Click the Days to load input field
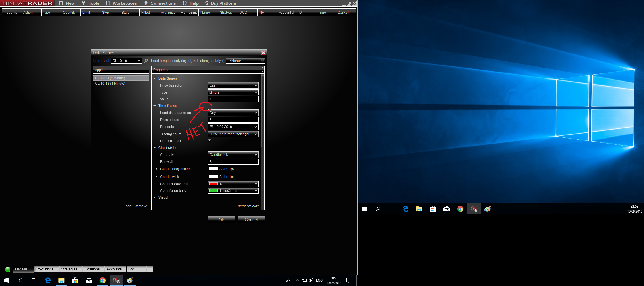This screenshot has height=286, width=644. (x=233, y=120)
